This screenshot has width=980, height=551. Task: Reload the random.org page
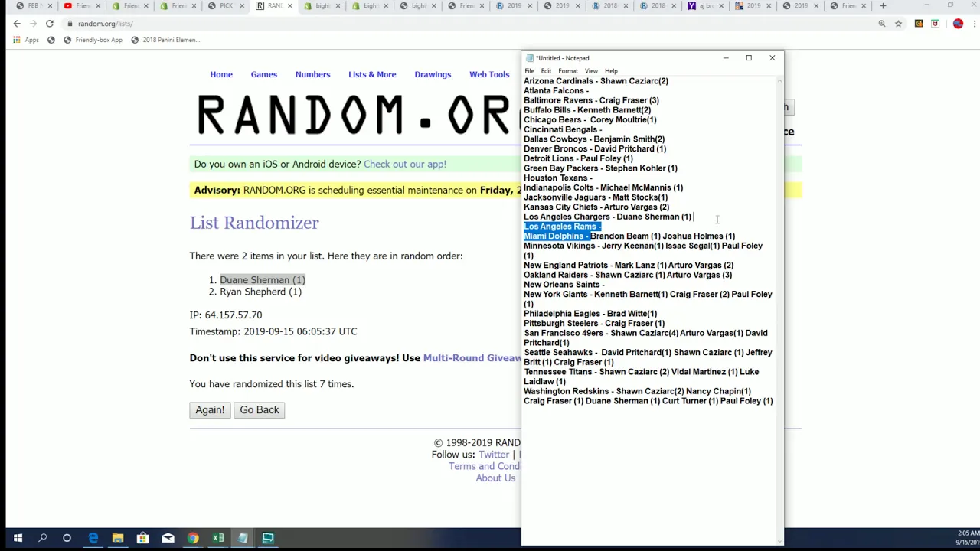click(x=50, y=24)
